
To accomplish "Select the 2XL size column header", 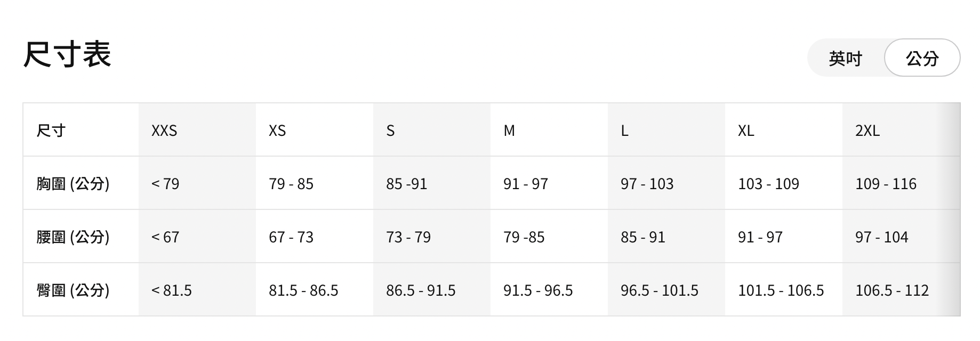I will coord(867,131).
